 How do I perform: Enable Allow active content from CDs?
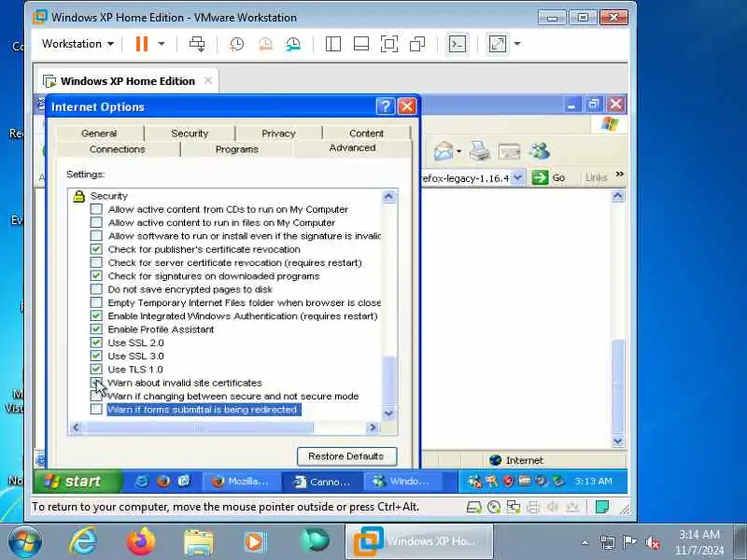(96, 209)
